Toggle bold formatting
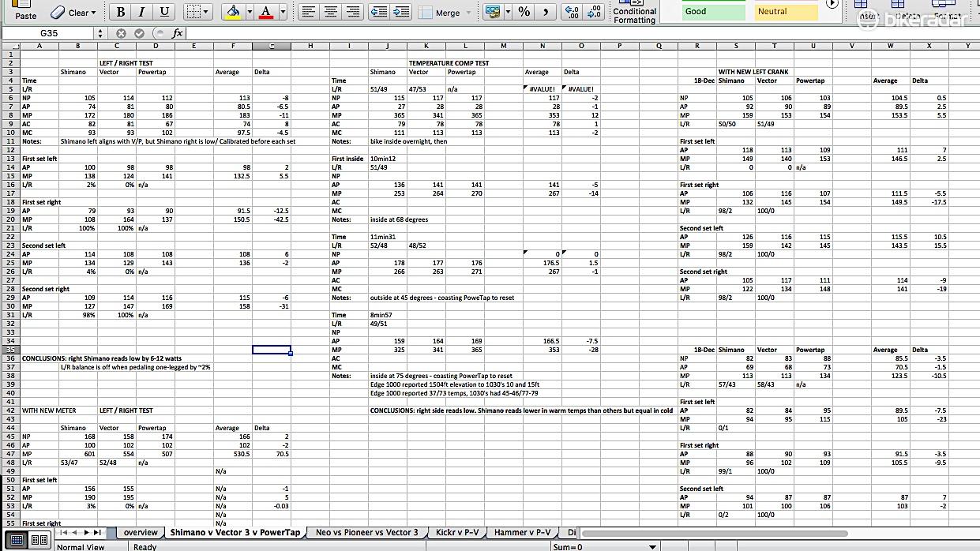This screenshot has height=551, width=980. point(120,12)
